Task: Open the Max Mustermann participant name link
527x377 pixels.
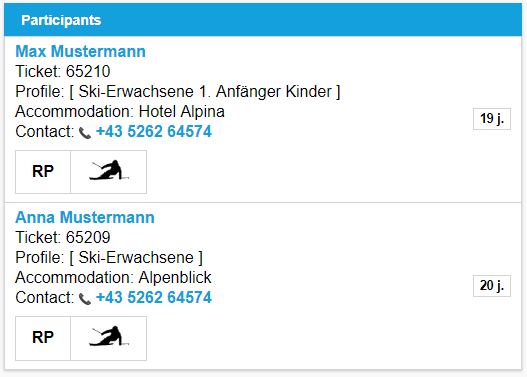Action: click(x=80, y=51)
